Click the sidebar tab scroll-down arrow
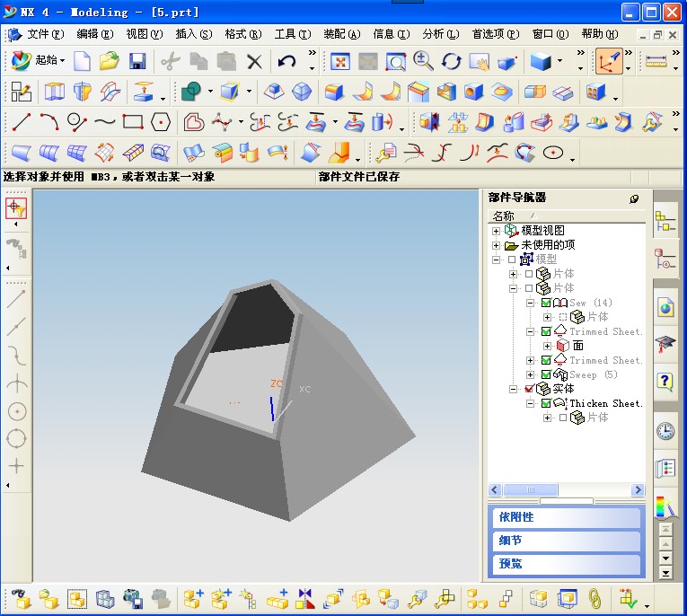Screen dimensions: 687x616 (666, 558)
